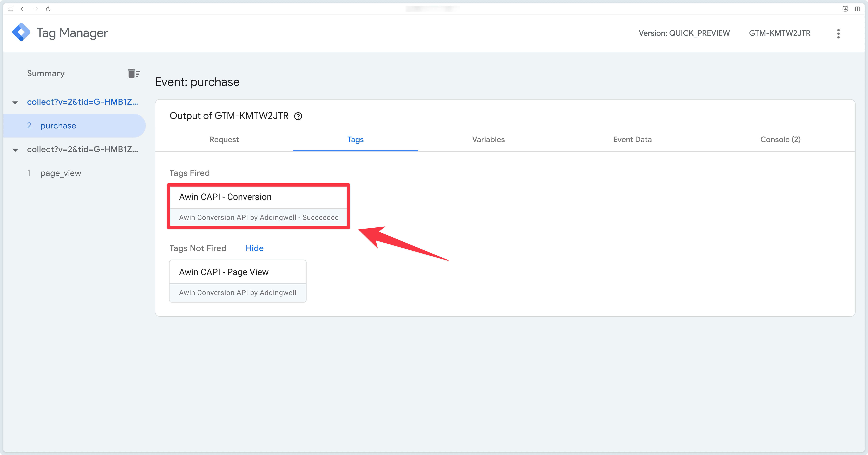Open the Console (2) tab
The image size is (868, 455).
pyautogui.click(x=780, y=139)
